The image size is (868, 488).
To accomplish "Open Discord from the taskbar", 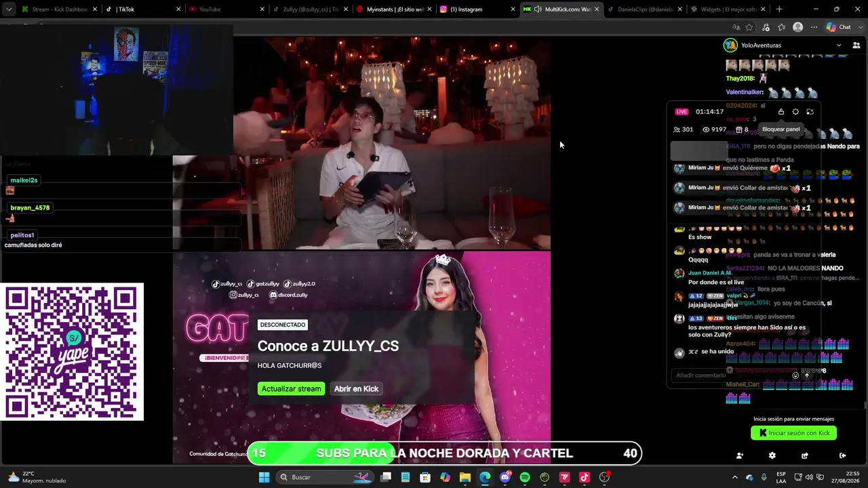I will 505,477.
